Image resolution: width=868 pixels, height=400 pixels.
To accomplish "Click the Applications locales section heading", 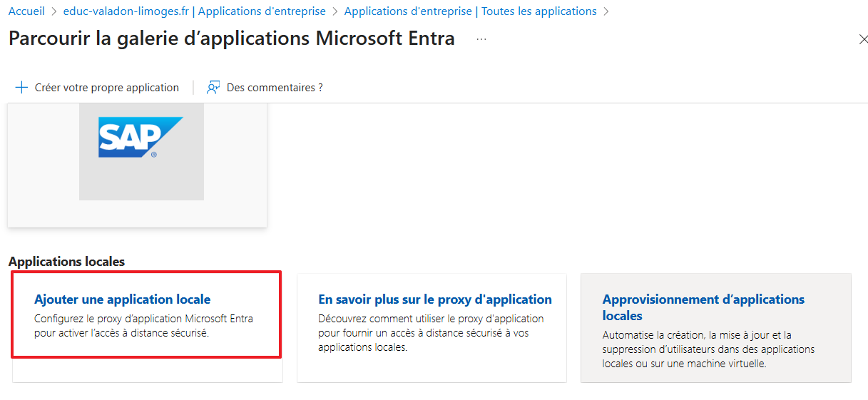I will (x=66, y=262).
